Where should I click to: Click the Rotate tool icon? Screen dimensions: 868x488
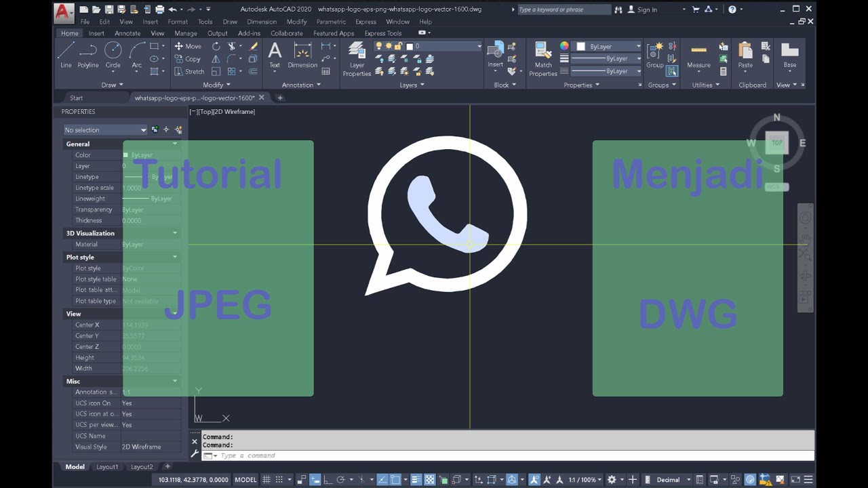pyautogui.click(x=216, y=46)
